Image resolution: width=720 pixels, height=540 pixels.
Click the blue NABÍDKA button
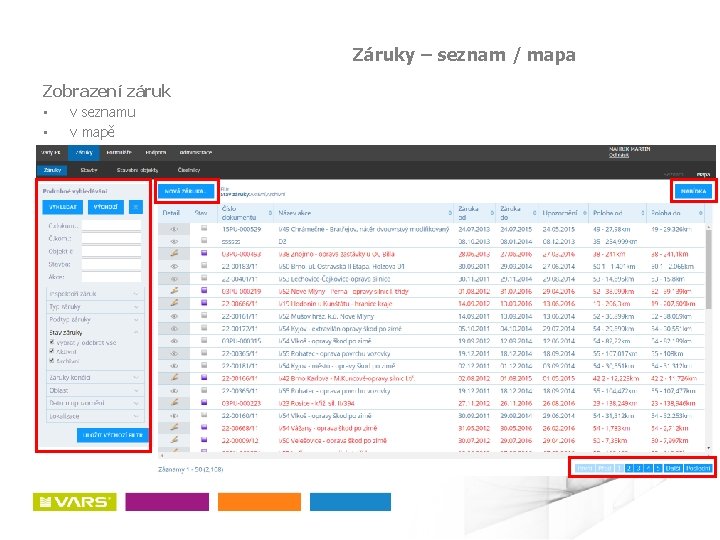tap(693, 191)
